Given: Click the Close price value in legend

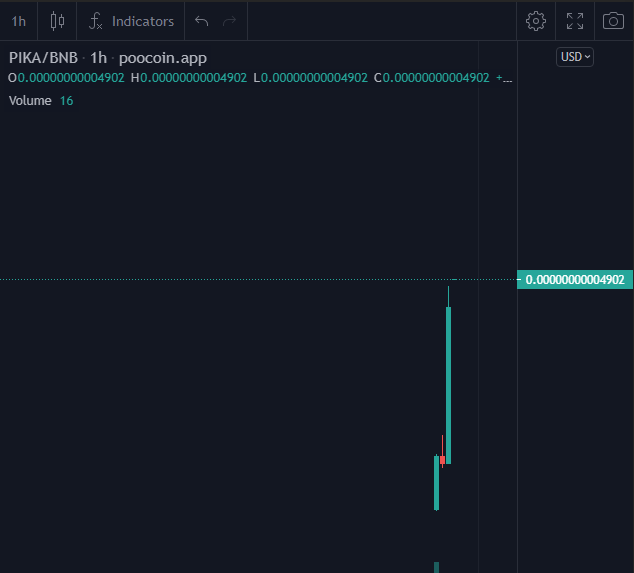Looking at the screenshot, I should [436, 78].
